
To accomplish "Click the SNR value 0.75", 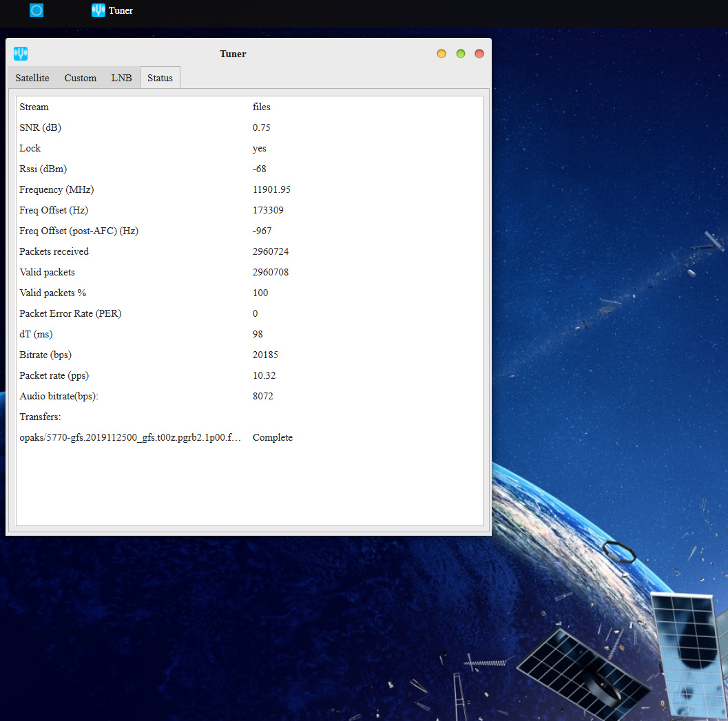I will coord(262,127).
